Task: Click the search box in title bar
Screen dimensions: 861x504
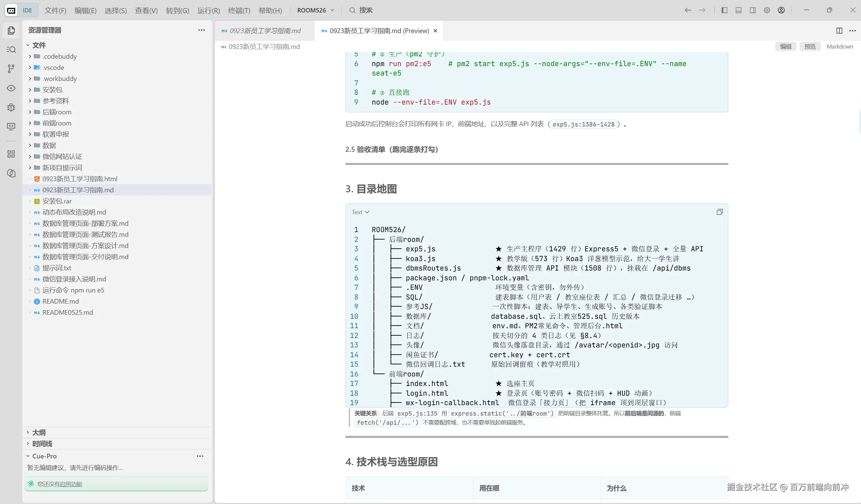Action: 361,10
